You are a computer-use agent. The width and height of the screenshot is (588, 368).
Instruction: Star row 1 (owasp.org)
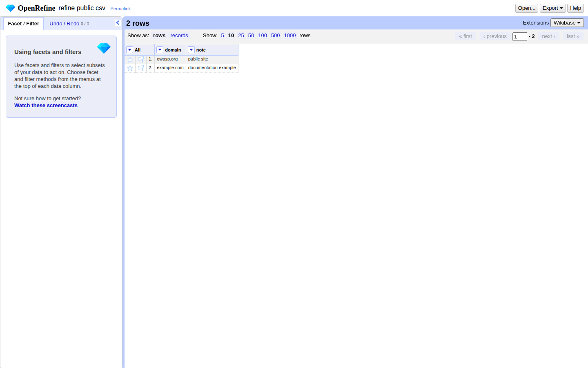[x=130, y=59]
